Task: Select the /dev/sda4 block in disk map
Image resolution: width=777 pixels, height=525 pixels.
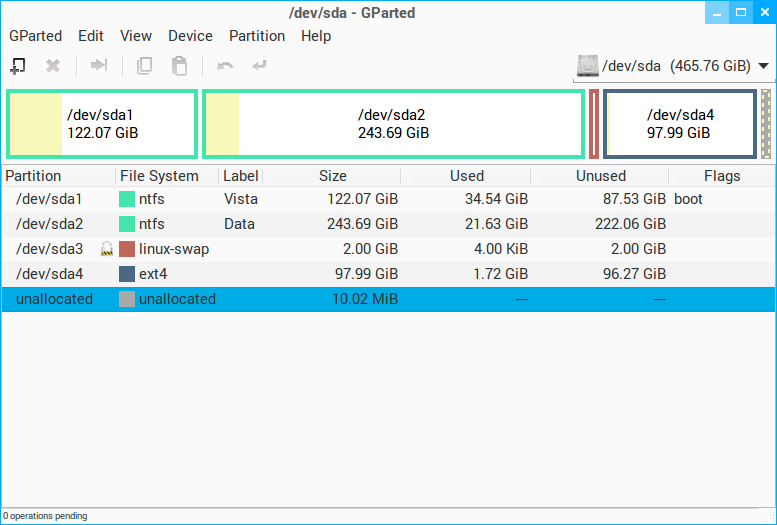Action: [x=679, y=124]
